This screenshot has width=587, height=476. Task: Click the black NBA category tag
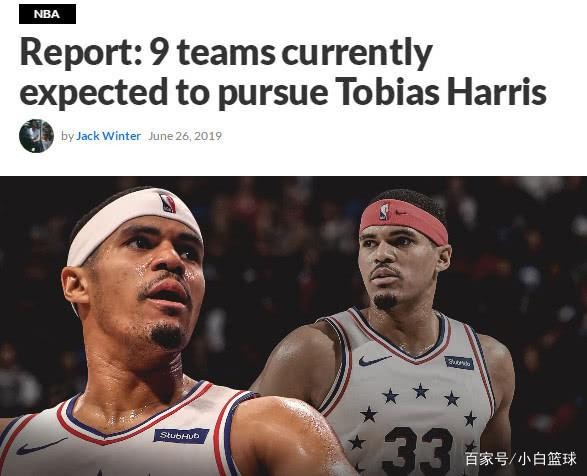47,14
